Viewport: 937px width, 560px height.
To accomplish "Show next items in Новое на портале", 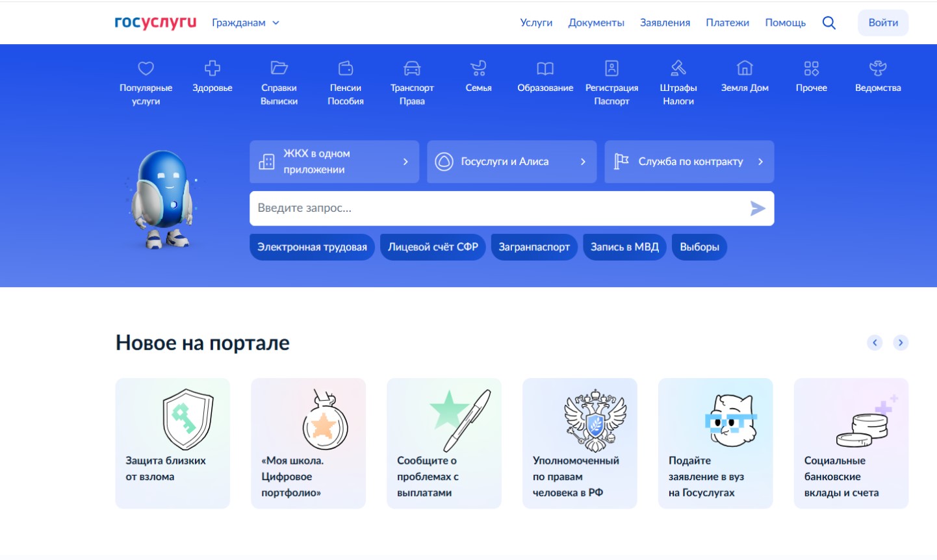I will 901,342.
